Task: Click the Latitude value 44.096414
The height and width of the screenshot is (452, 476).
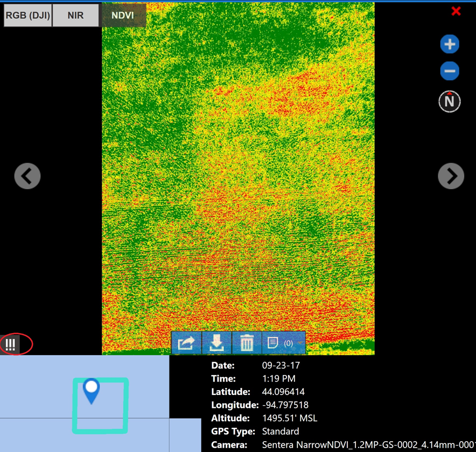Action: 285,392
